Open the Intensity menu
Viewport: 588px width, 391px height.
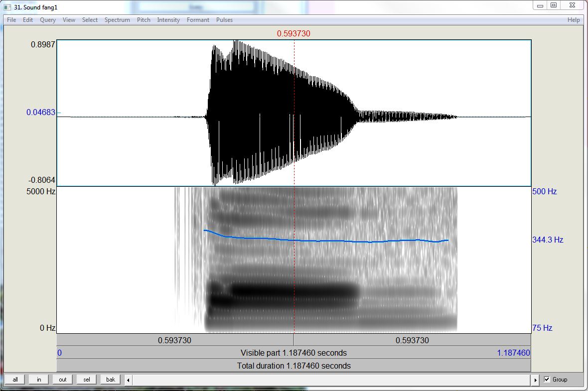168,20
